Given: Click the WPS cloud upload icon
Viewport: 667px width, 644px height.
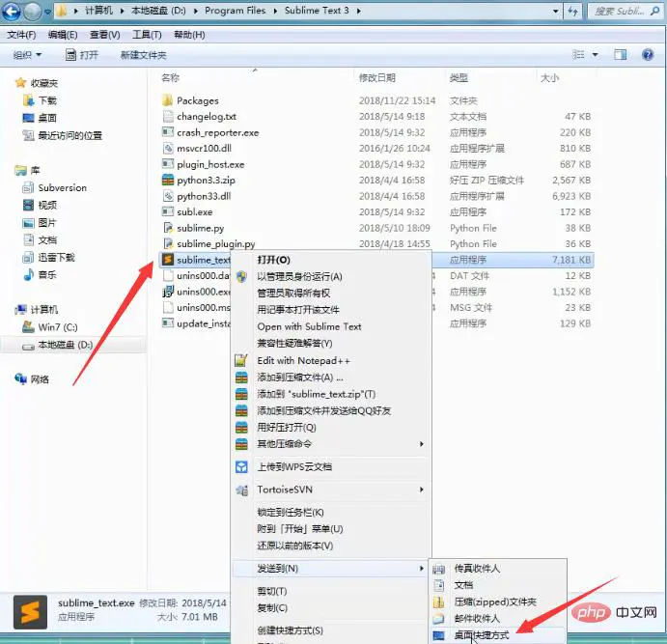Looking at the screenshot, I should tap(241, 466).
